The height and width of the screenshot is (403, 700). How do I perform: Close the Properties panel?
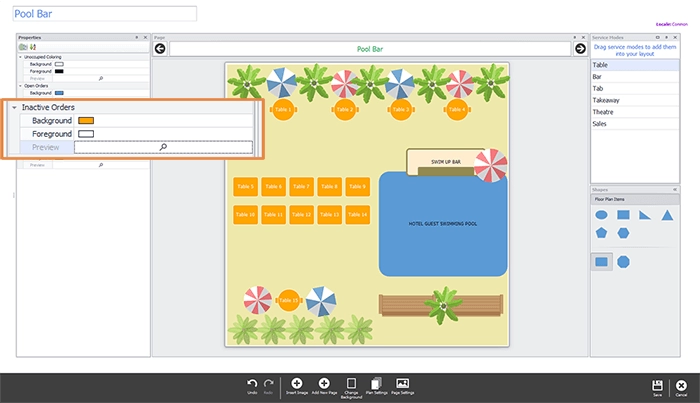click(x=145, y=37)
